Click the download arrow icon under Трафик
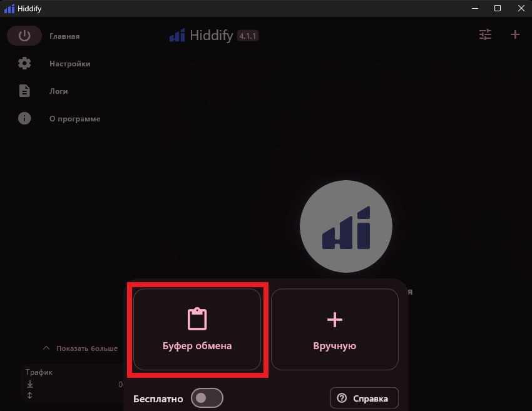 (30, 384)
